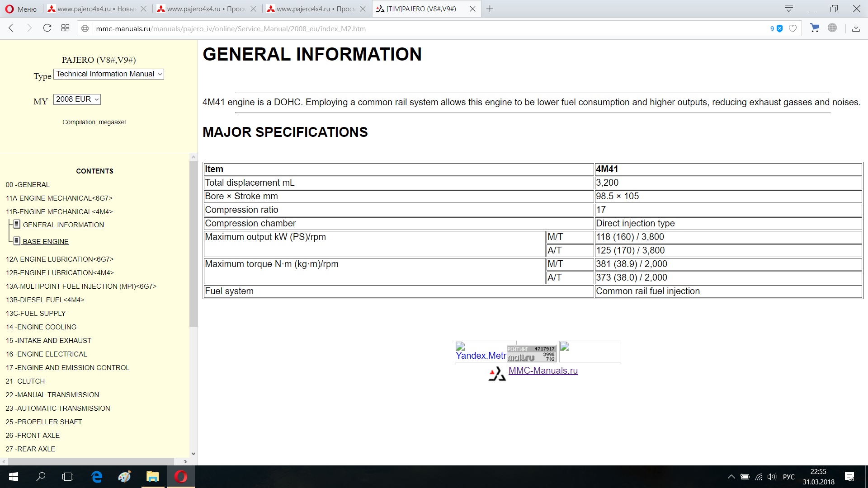
Task: Open the downloads arrow icon
Action: pyautogui.click(x=856, y=28)
